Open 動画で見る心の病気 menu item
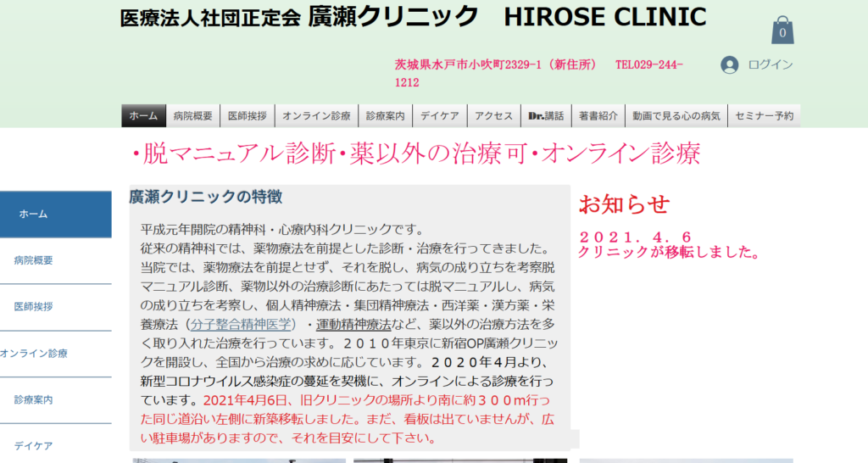 click(x=676, y=116)
